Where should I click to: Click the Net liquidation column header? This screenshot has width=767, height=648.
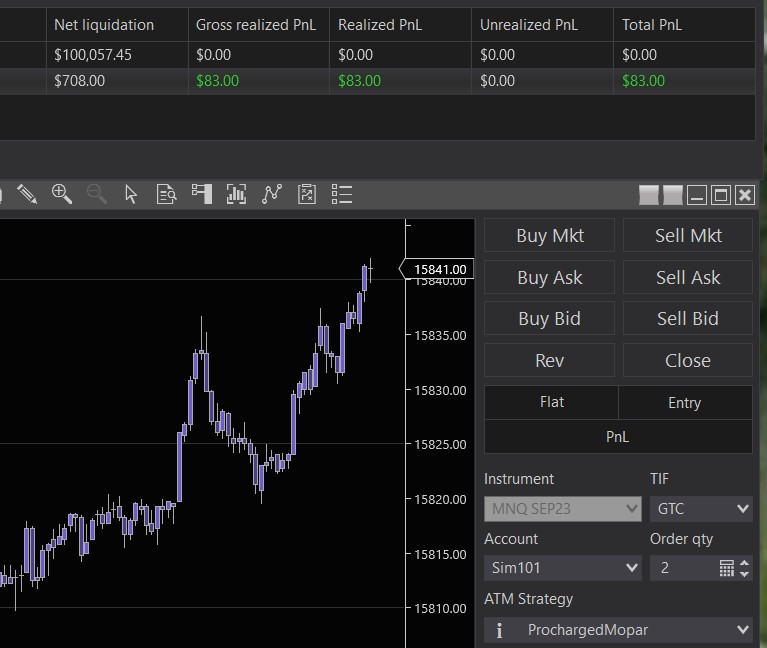(104, 24)
